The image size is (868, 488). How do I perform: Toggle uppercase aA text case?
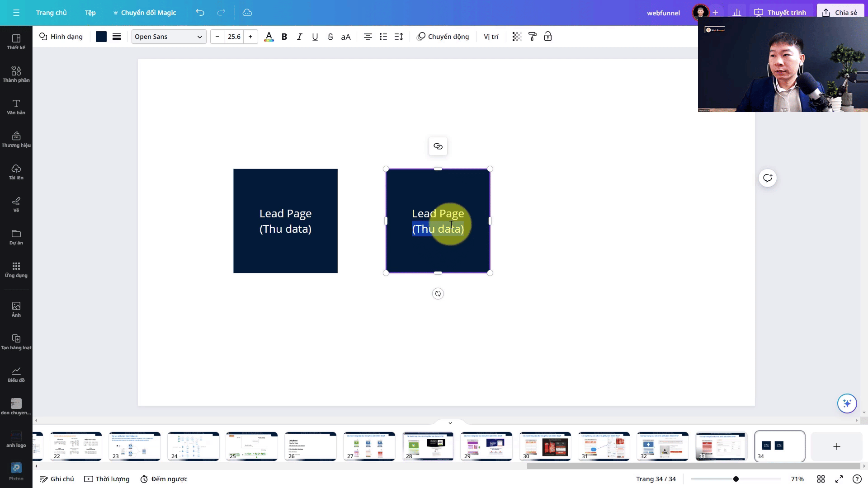click(346, 37)
